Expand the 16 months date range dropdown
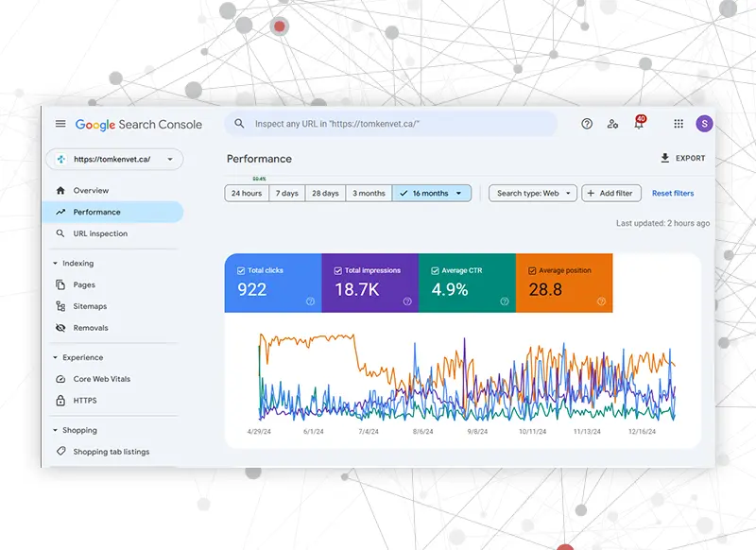The width and height of the screenshot is (756, 550). (459, 193)
